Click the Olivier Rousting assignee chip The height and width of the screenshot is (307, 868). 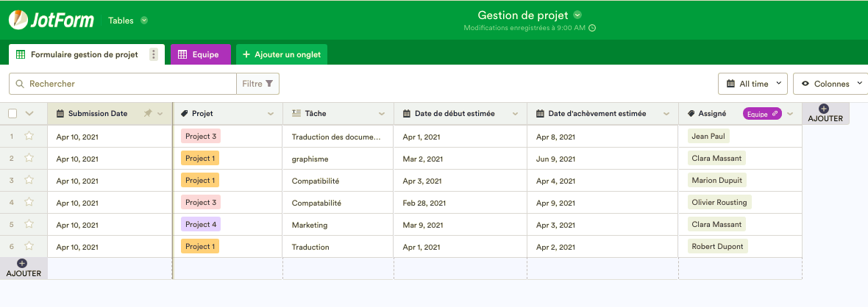click(x=719, y=203)
